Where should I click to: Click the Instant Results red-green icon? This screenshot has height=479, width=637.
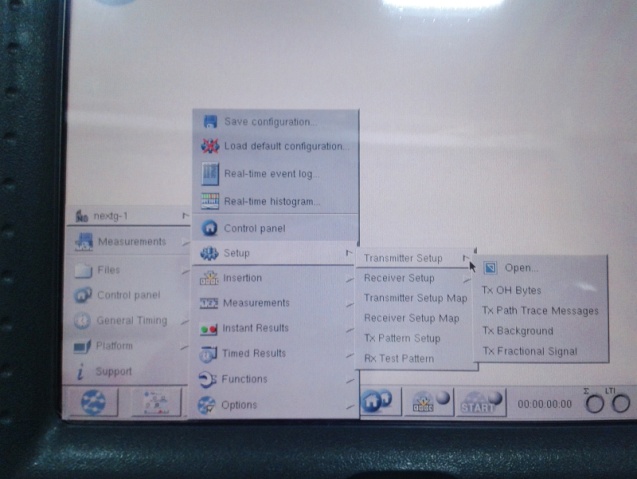208,328
